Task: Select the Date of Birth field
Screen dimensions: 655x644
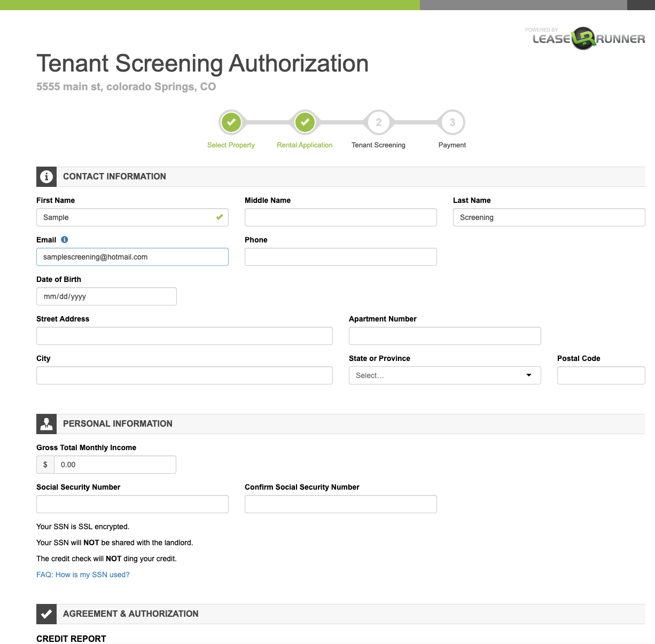Action: 106,296
